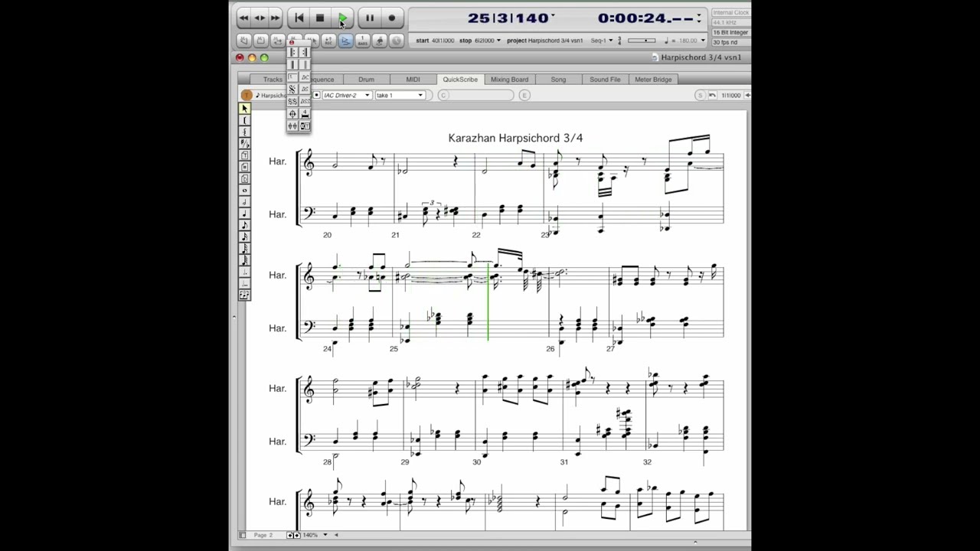
Task: Click the round S solo button
Action: coord(700,95)
